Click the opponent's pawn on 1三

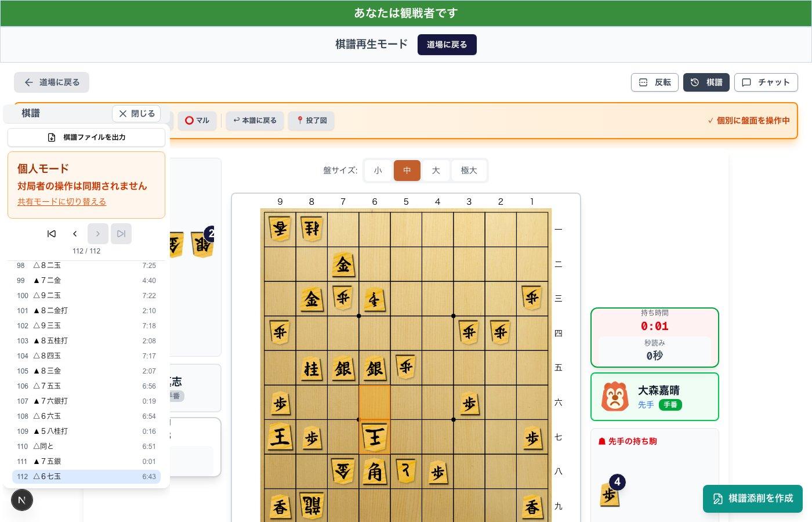tap(532, 299)
